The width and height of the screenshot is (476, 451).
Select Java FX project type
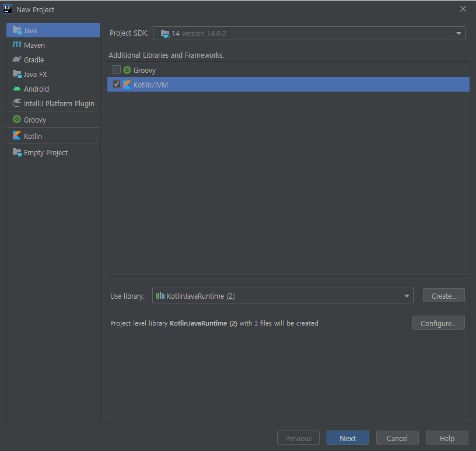point(54,74)
